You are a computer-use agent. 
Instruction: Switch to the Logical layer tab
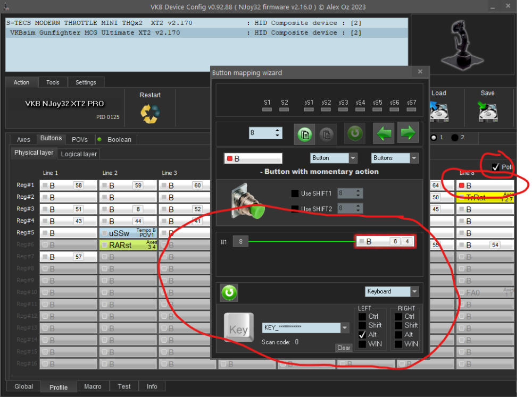click(78, 154)
